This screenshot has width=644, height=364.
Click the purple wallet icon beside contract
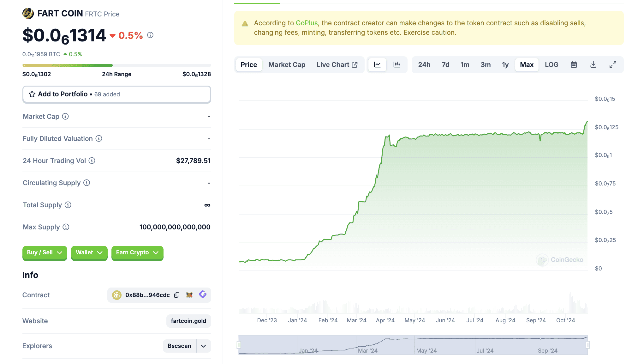point(203,294)
